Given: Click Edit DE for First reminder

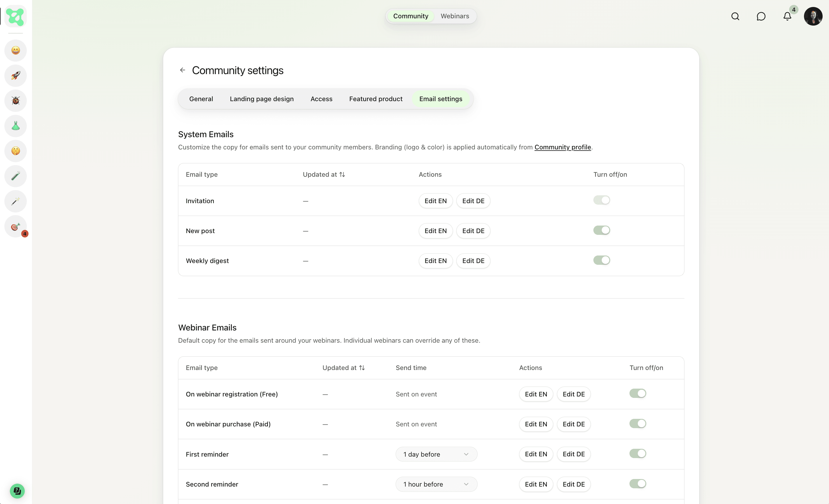Looking at the screenshot, I should 574,454.
